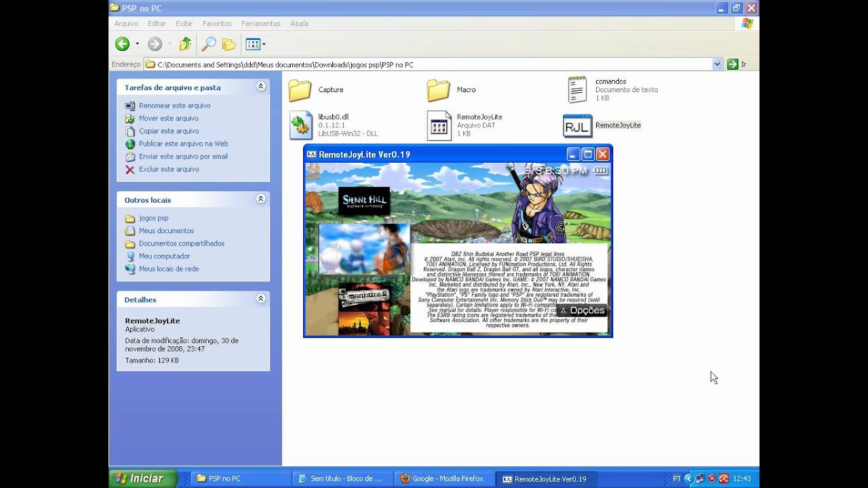The image size is (868, 488).
Task: Open the Exibir menu
Action: (x=184, y=24)
